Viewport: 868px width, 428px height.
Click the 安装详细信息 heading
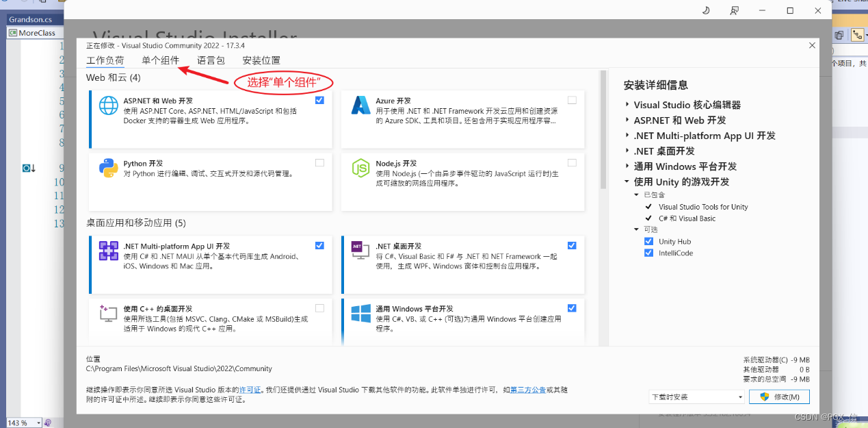point(656,85)
